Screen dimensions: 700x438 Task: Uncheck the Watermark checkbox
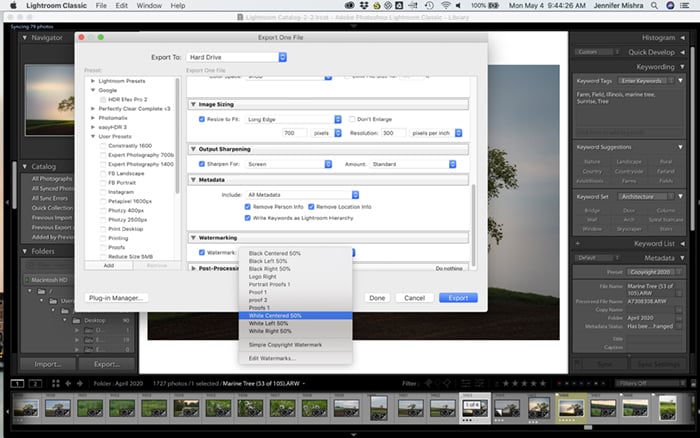coord(202,252)
